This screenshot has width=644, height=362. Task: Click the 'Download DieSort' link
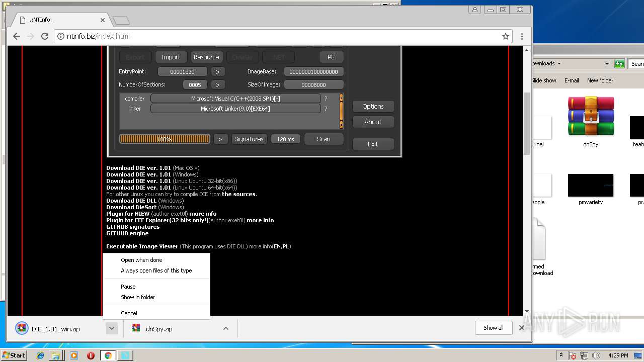coord(131,207)
